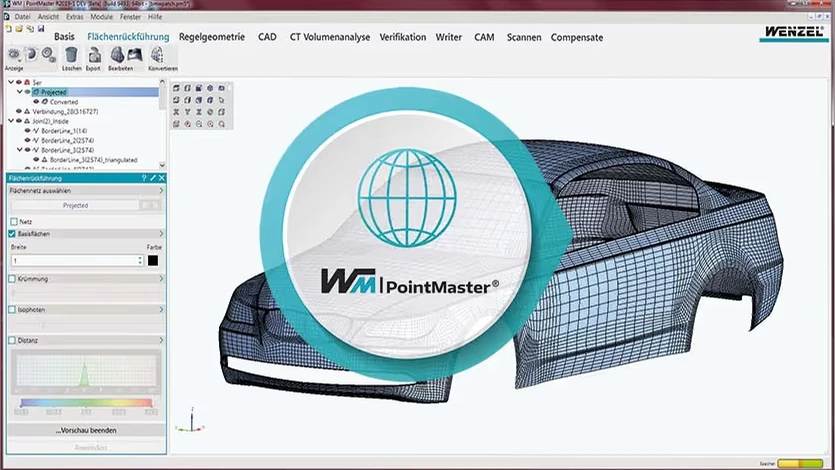The height and width of the screenshot is (470, 835).
Task: Collapse the Join(2)_Inside tree node
Action: 11,121
